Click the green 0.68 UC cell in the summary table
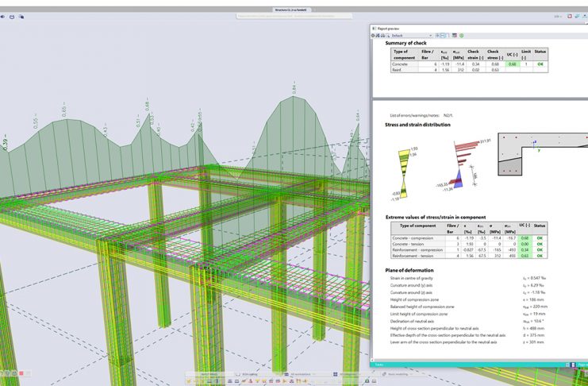 coord(513,64)
